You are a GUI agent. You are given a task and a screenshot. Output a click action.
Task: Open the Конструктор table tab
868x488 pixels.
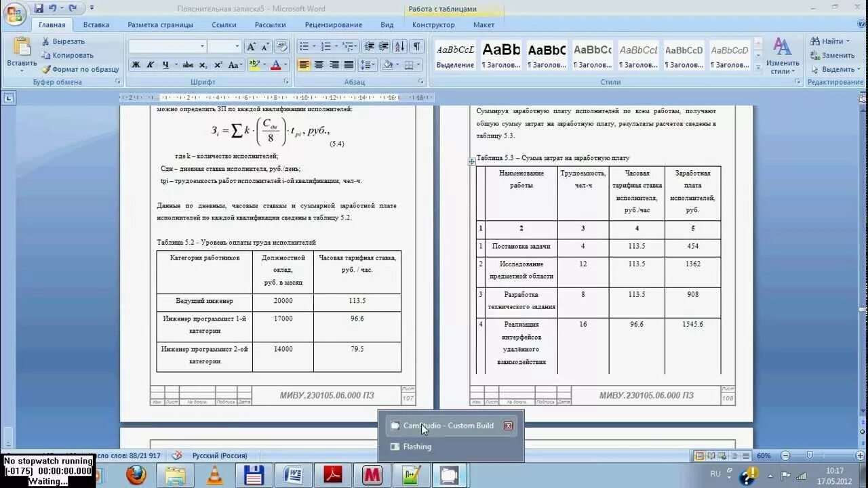[433, 25]
